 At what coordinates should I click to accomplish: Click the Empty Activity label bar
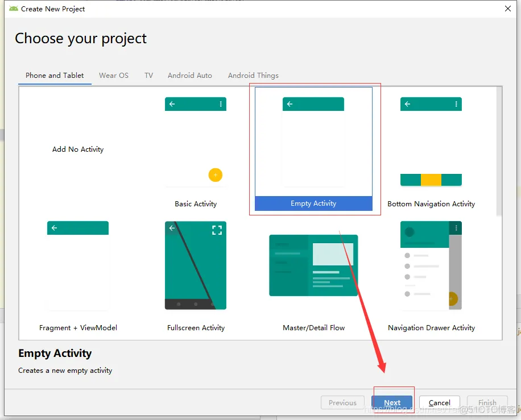[313, 203]
